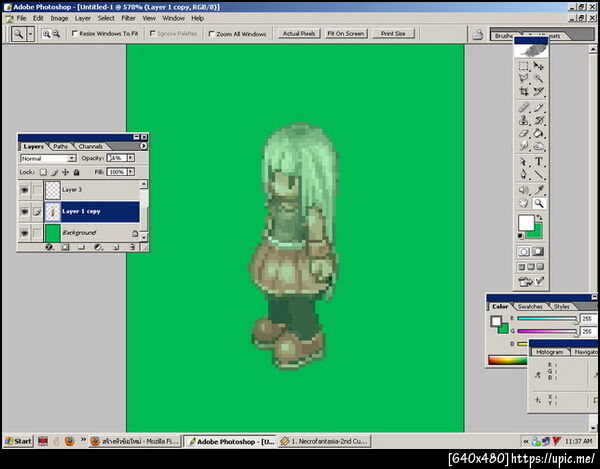Screen dimensions: 600x469
Task: Open the Layers panel flyout menu
Action: [x=143, y=146]
